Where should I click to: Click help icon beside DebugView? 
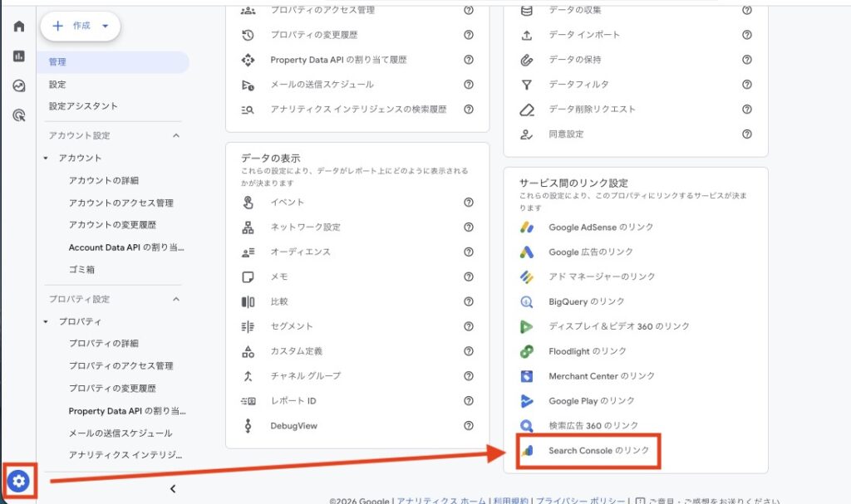469,426
